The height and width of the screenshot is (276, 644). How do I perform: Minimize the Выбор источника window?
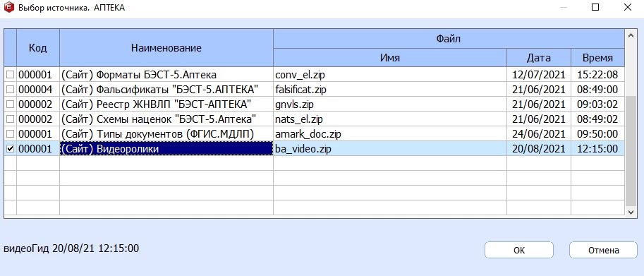(x=563, y=7)
